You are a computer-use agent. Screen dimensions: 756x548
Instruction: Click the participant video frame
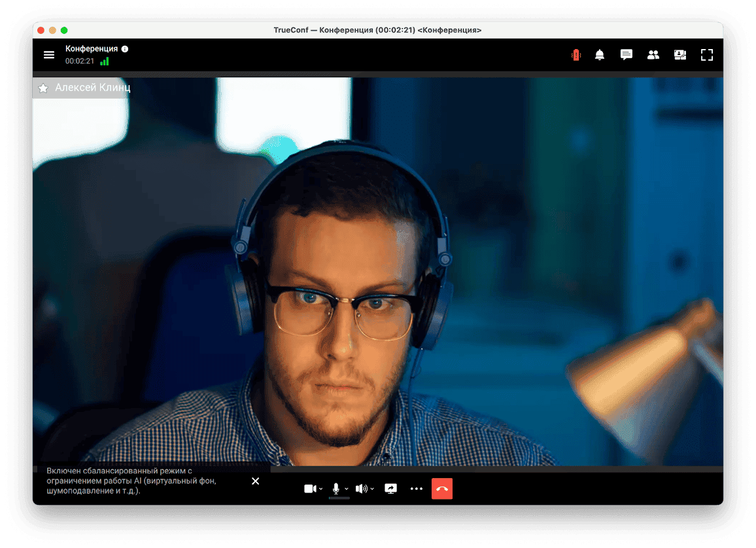point(378,271)
